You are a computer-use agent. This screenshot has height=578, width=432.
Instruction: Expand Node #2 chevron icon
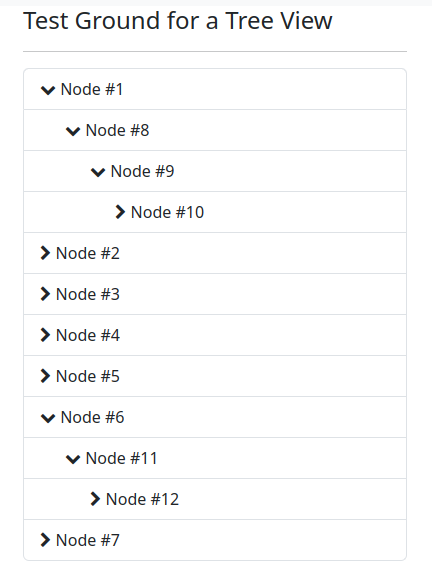point(45,253)
